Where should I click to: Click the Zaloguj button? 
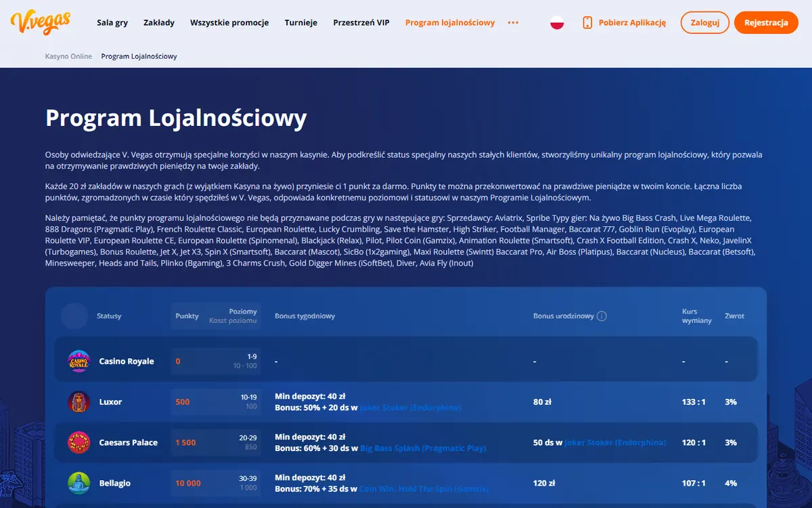point(705,22)
